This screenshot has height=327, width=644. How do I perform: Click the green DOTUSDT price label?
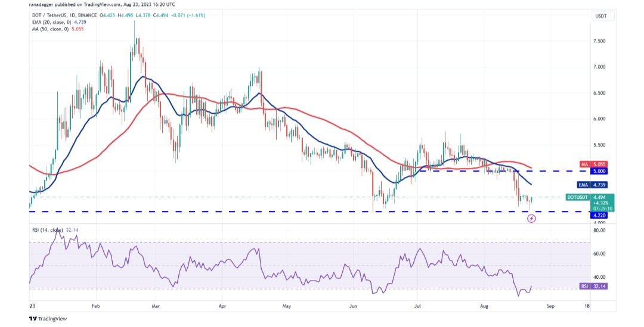point(577,197)
